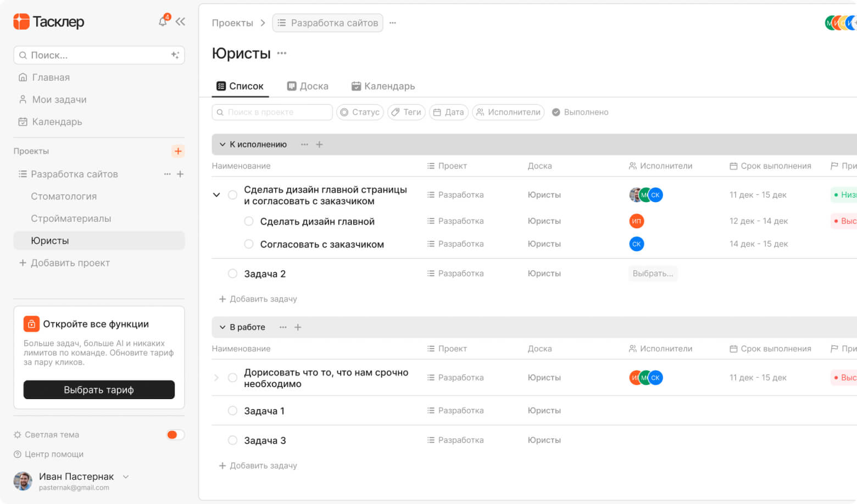Click date 12 дек - 14 дек

tap(759, 221)
